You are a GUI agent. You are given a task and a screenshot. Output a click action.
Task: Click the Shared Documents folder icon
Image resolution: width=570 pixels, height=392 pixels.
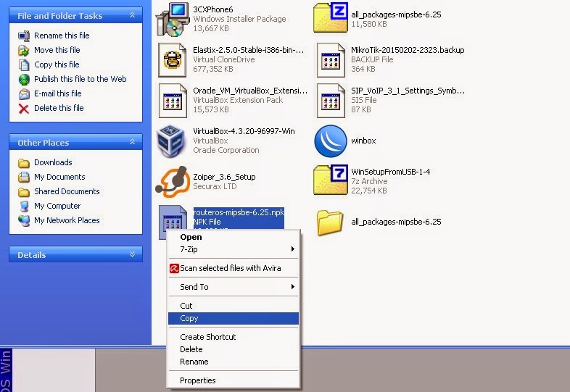coord(24,192)
